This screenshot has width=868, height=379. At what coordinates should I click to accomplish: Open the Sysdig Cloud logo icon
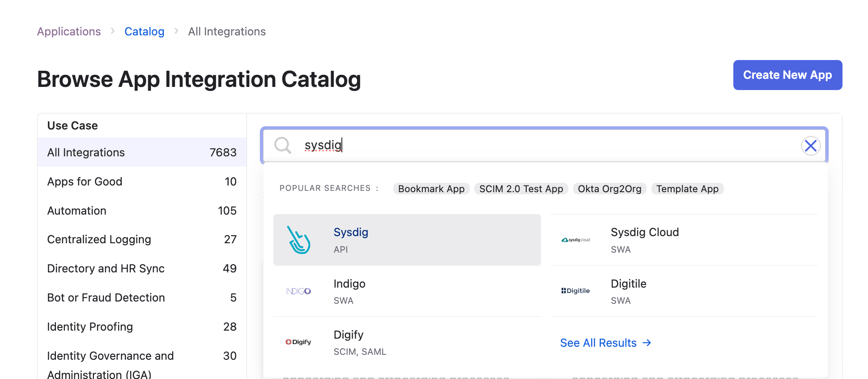click(x=576, y=240)
